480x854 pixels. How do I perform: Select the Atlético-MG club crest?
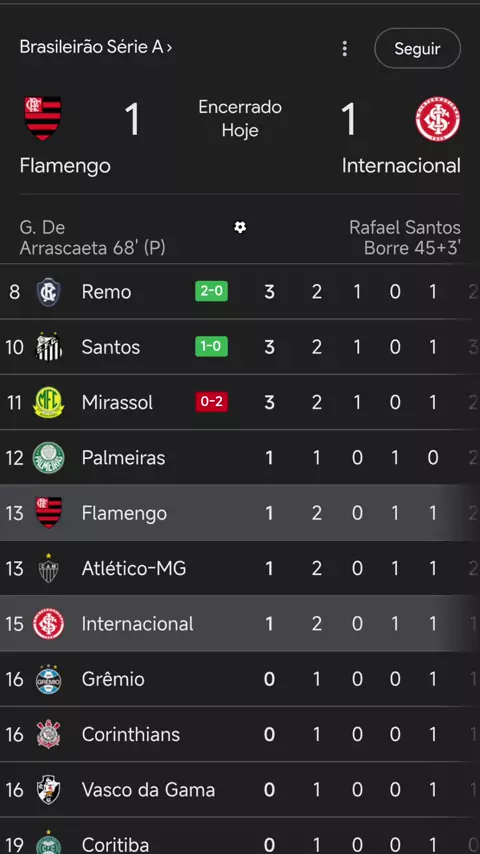(48, 569)
